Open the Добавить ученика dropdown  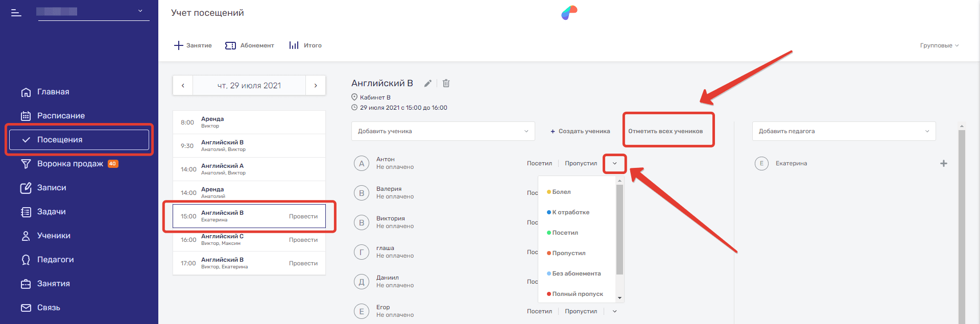click(x=443, y=131)
